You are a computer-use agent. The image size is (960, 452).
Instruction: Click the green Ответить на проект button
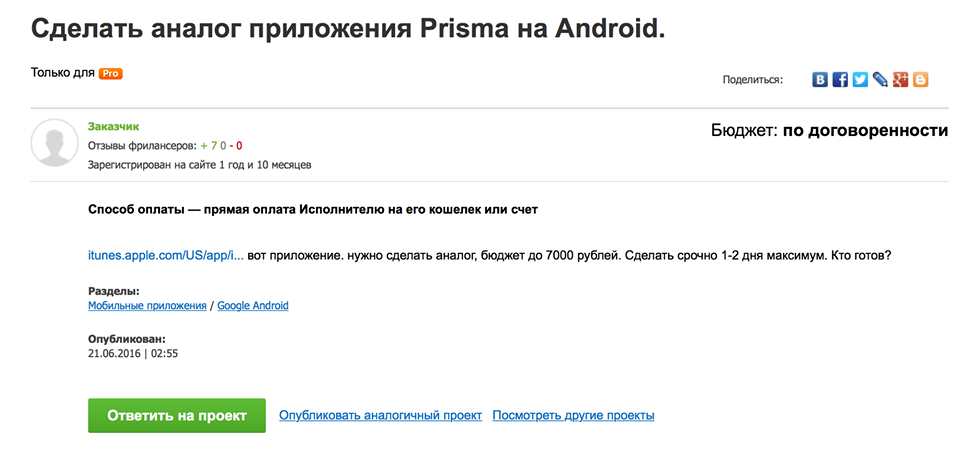(x=177, y=415)
